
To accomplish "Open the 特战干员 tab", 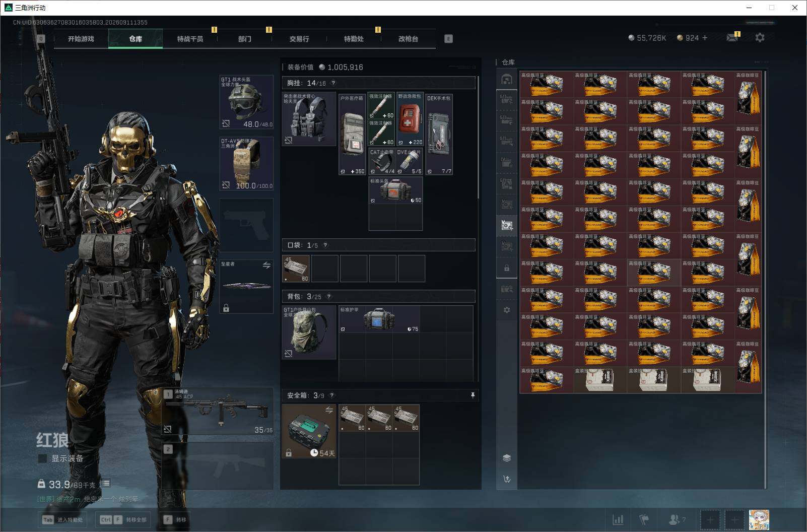I will (x=190, y=39).
